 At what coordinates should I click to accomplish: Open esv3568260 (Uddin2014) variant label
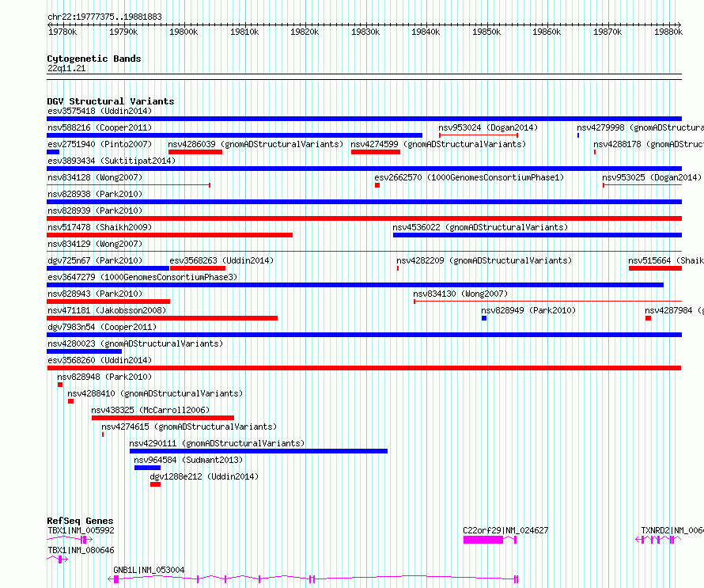pos(100,360)
